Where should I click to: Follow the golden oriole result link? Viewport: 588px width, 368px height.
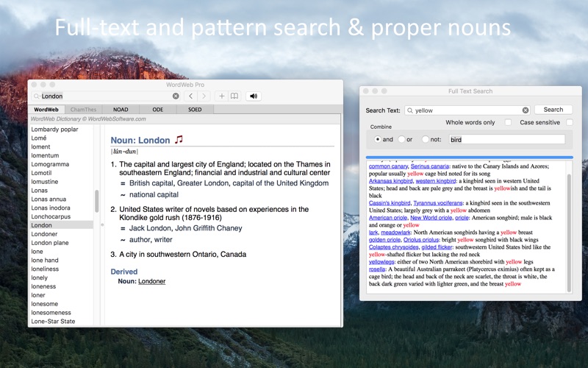click(384, 239)
